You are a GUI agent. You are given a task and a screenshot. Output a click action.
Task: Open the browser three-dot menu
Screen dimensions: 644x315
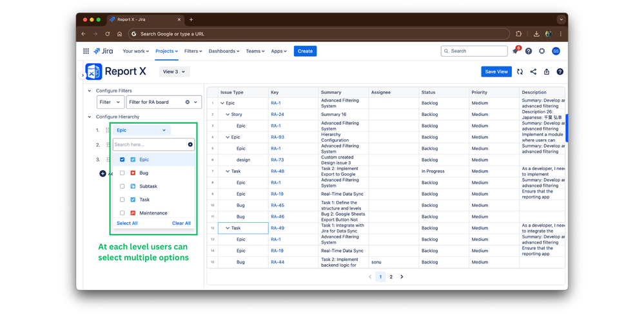coord(561,34)
